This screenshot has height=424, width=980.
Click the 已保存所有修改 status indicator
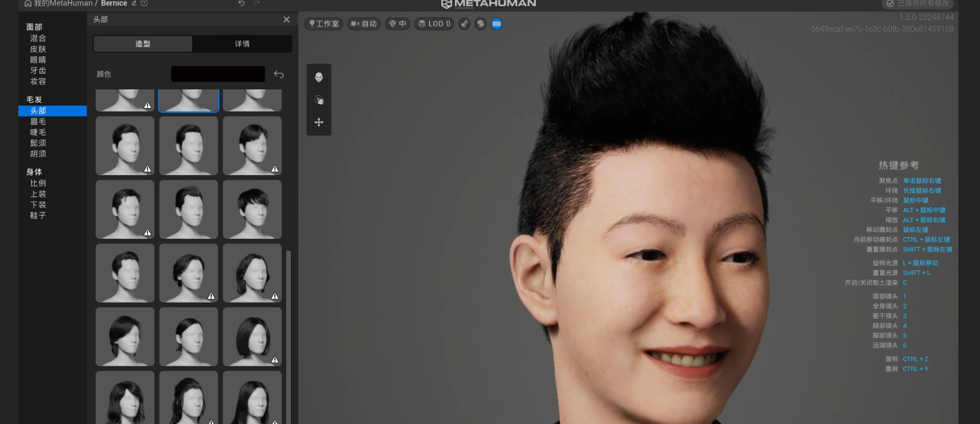pyautogui.click(x=917, y=4)
